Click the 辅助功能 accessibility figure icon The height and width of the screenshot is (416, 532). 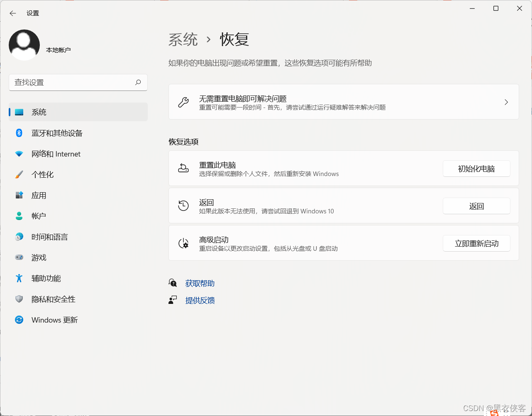(x=19, y=278)
